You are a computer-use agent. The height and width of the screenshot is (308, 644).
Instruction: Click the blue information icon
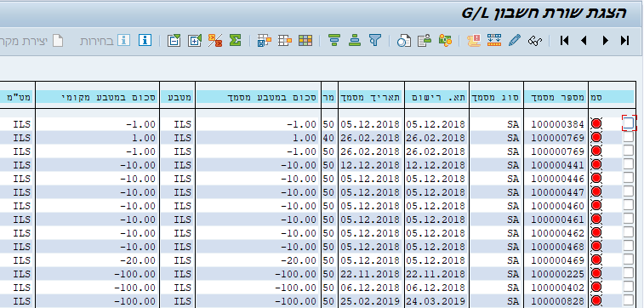coord(145,40)
